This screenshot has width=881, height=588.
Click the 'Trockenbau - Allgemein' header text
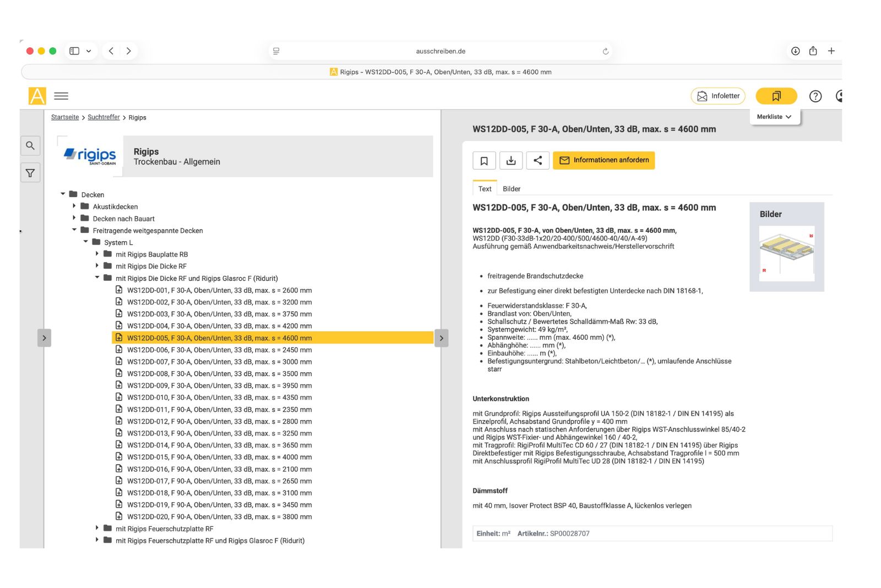coord(177,162)
